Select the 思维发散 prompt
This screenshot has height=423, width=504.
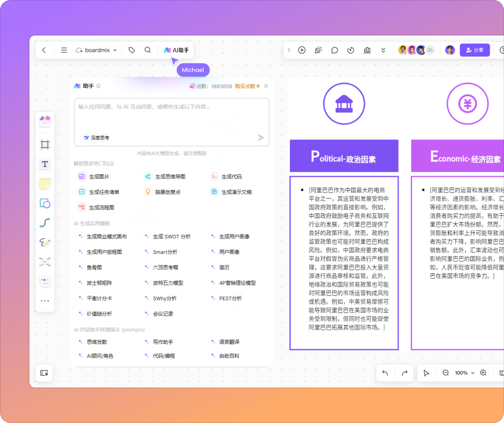93,342
